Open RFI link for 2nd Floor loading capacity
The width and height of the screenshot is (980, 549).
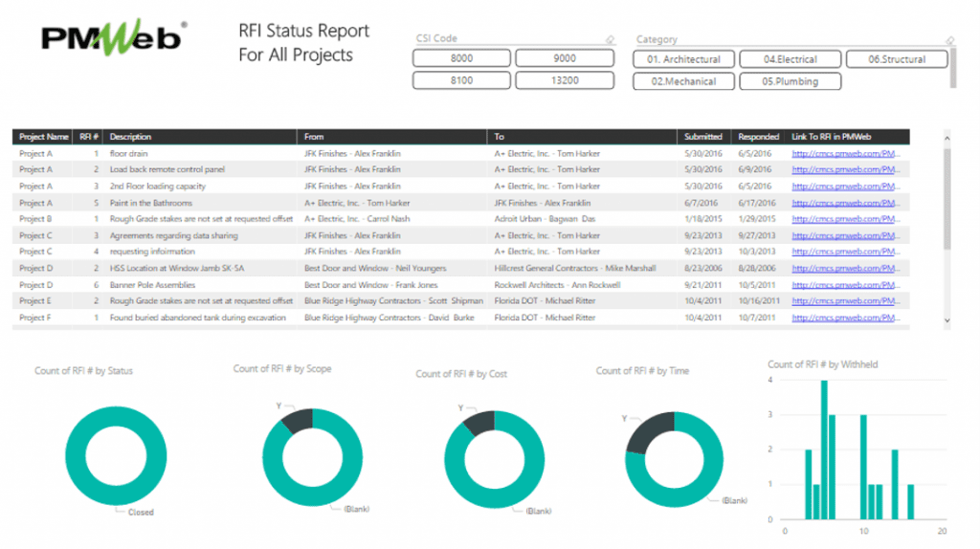click(846, 187)
